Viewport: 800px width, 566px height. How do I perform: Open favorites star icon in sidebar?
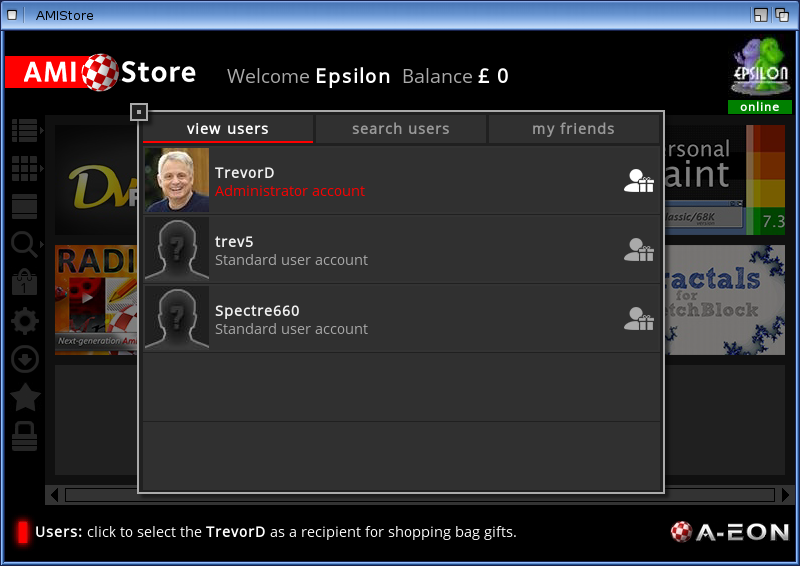tap(24, 397)
